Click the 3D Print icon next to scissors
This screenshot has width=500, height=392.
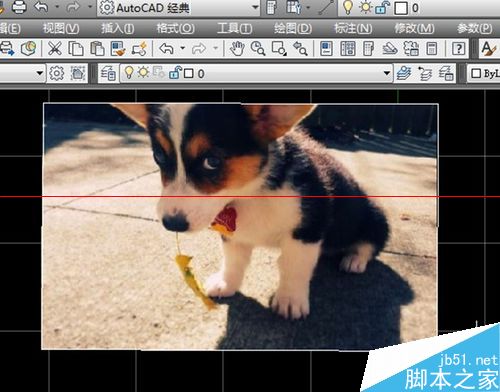(29, 49)
